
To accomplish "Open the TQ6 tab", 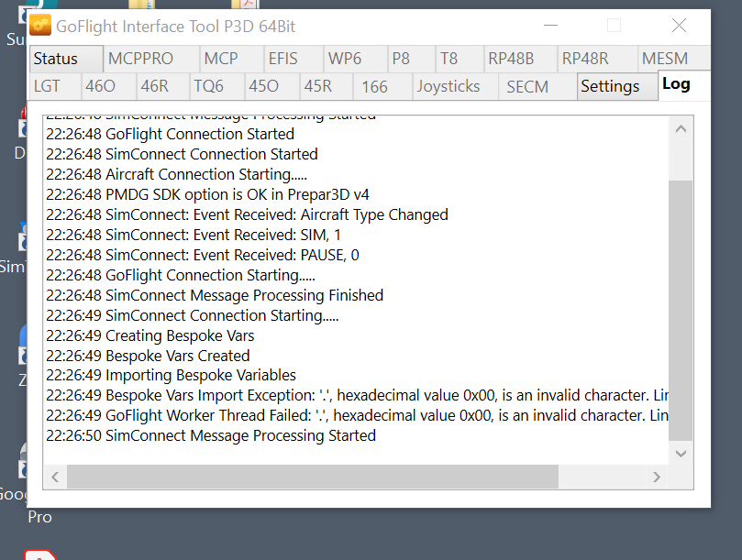I will (x=208, y=86).
